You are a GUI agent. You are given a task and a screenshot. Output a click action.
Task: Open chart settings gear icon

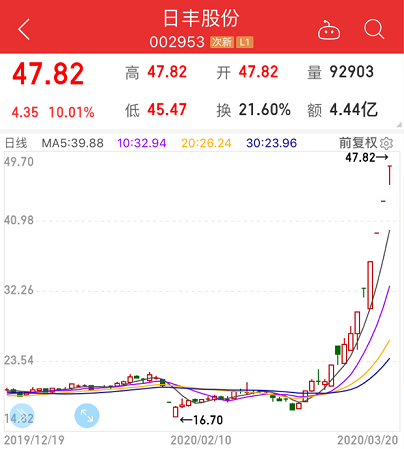(386, 144)
